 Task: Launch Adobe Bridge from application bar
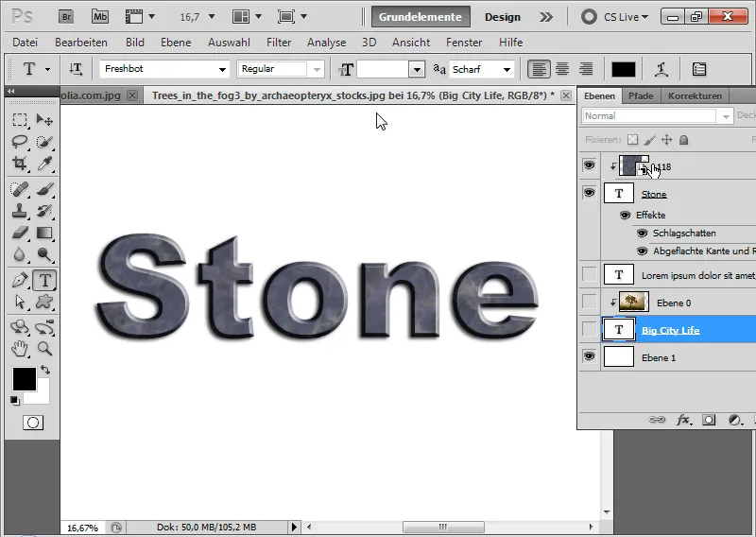66,17
